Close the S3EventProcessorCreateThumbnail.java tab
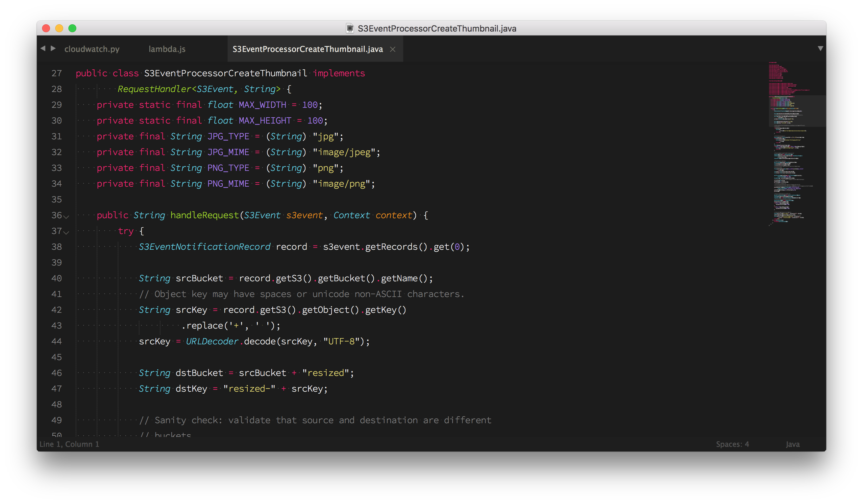 pyautogui.click(x=393, y=49)
